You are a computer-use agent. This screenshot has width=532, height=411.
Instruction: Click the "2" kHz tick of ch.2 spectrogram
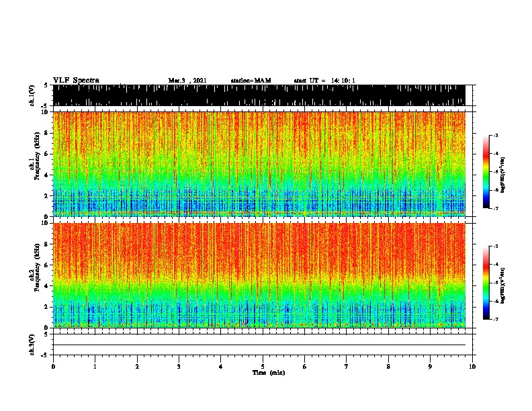click(x=47, y=307)
